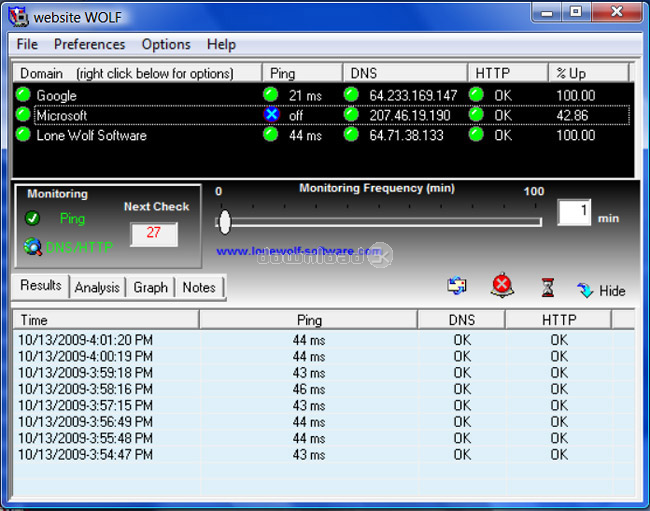Click the green DNS indicator for Microsoft
The height and width of the screenshot is (511, 650).
click(x=352, y=114)
